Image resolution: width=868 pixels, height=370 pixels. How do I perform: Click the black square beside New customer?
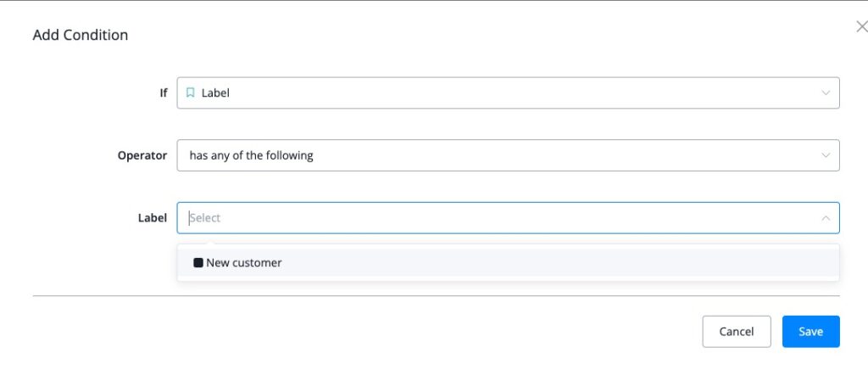(198, 263)
